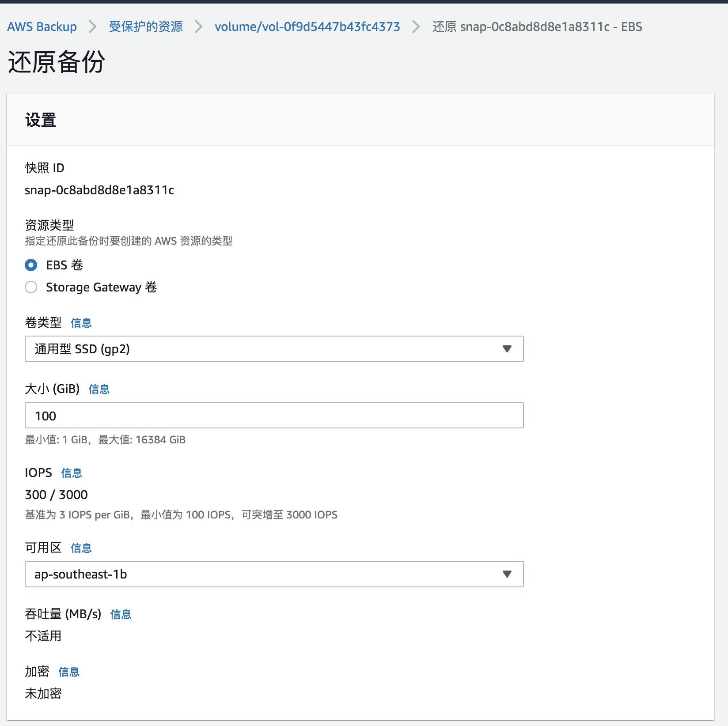Open the AWS Backup breadcrumb link
This screenshot has width=728, height=726.
pos(42,26)
